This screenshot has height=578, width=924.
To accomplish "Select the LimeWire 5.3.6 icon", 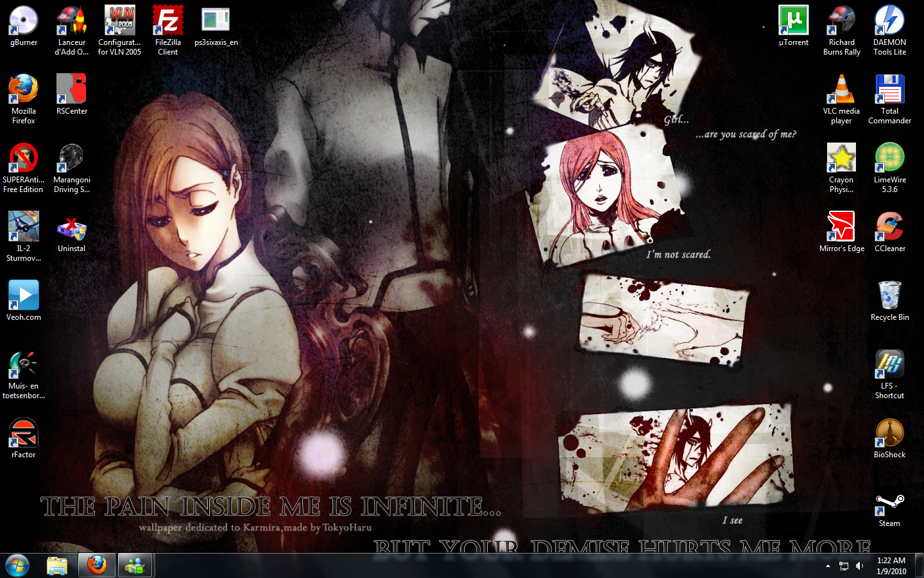I will (890, 168).
